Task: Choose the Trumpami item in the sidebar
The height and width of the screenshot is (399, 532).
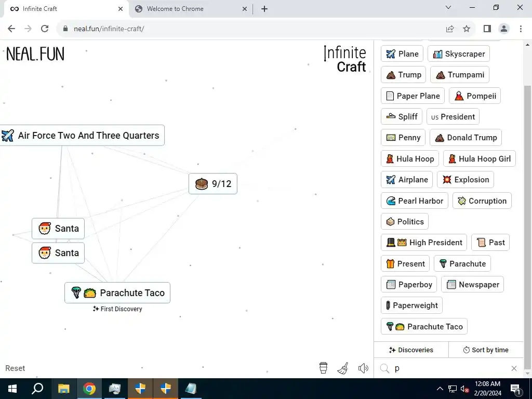Action: pyautogui.click(x=460, y=75)
